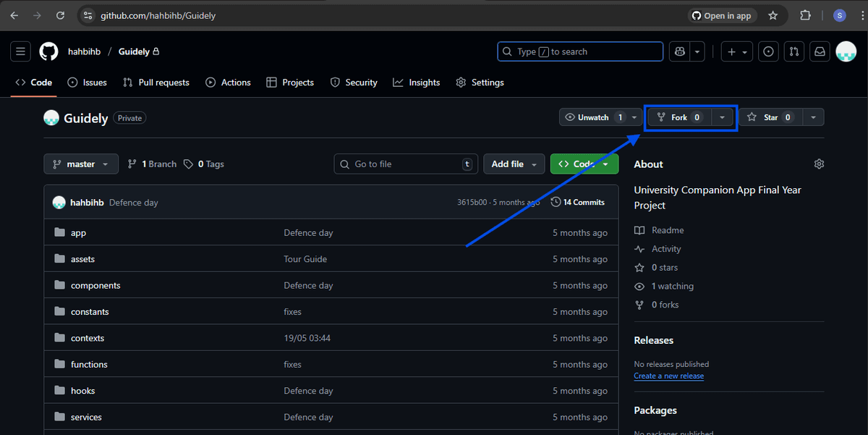The image size is (868, 435).
Task: Open your issues icon in the header
Action: tap(768, 51)
